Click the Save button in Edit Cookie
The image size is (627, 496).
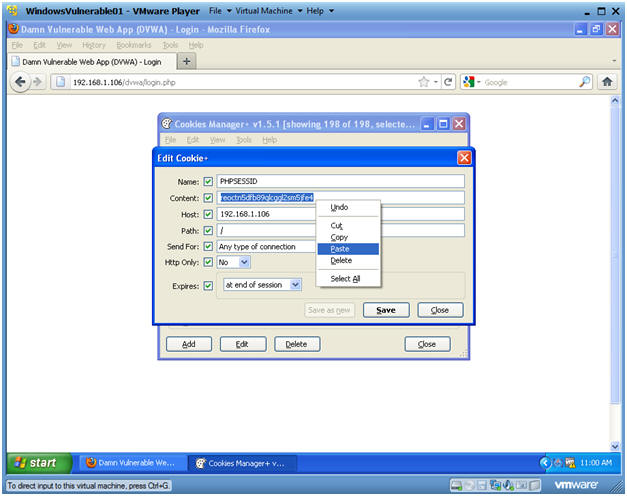(x=386, y=310)
